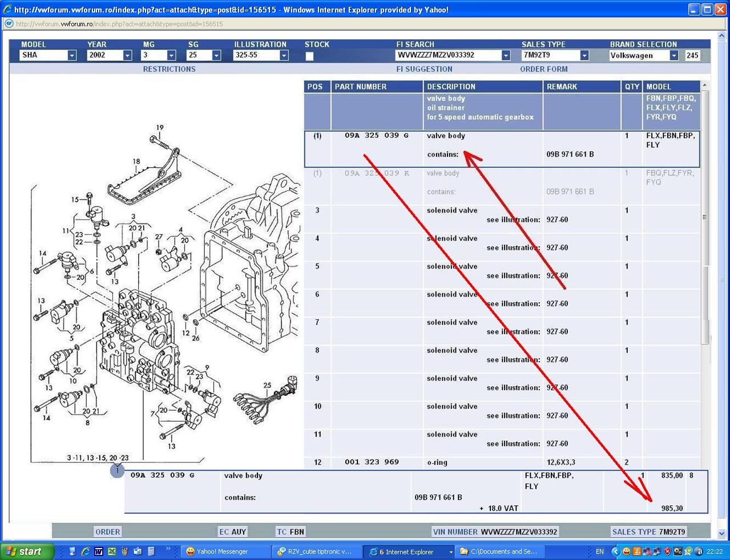Click the QTY column header
730x560 pixels.
pos(632,87)
